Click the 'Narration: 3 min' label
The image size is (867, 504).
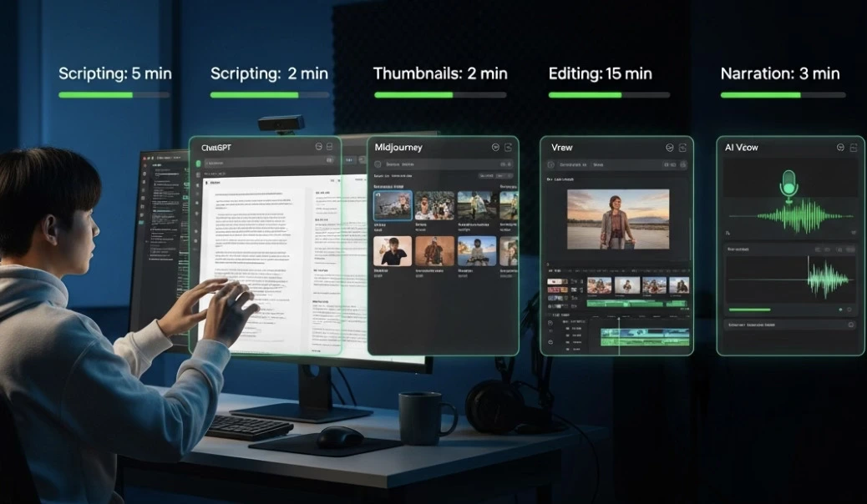(780, 73)
